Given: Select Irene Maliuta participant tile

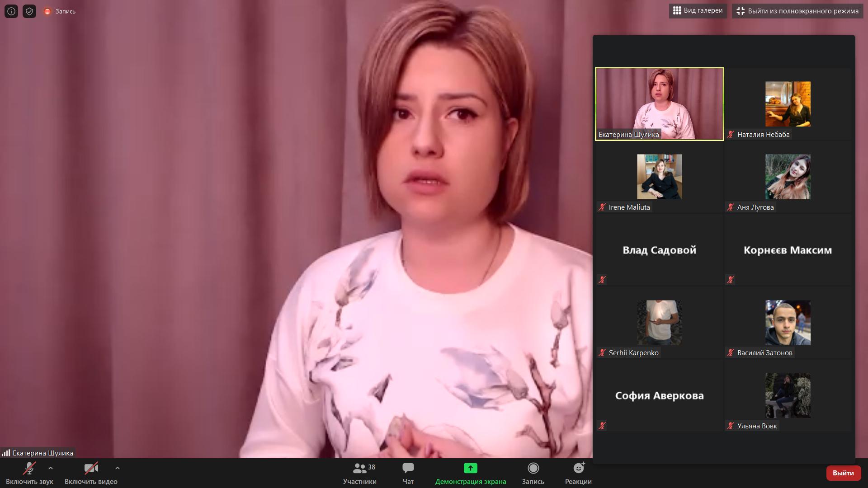Looking at the screenshot, I should tap(660, 177).
